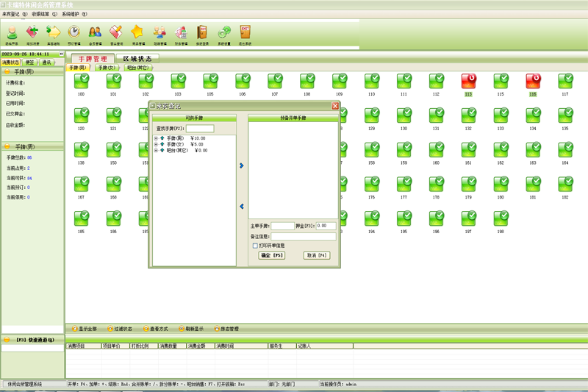Click the left arrow to remove 手牌
The height and width of the screenshot is (392, 588).
tap(242, 207)
